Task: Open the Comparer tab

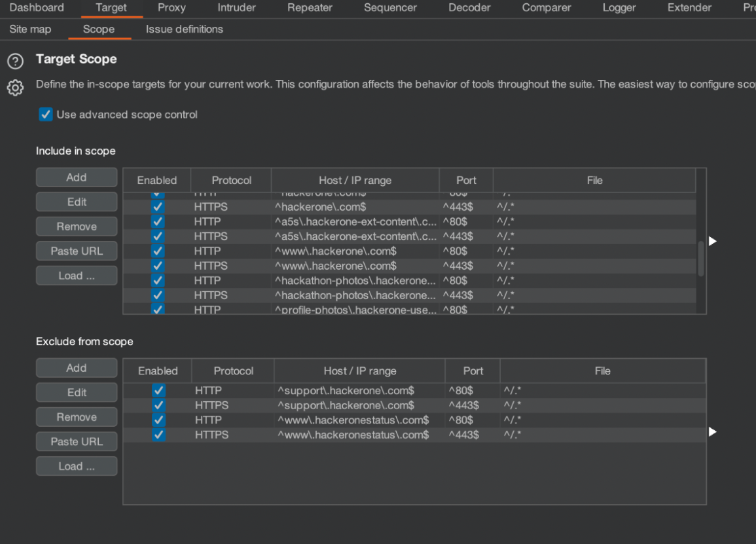Action: click(547, 8)
